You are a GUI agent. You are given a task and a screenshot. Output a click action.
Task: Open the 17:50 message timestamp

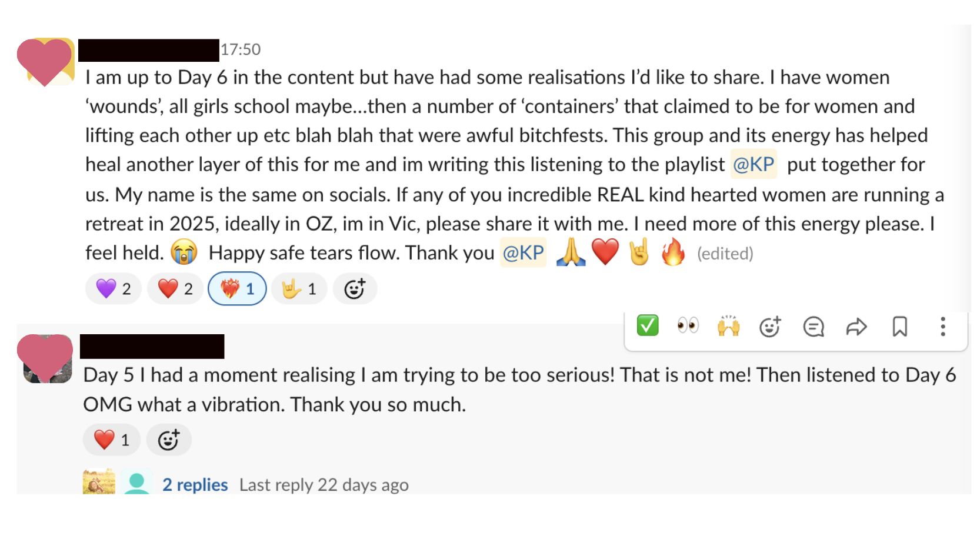point(241,49)
